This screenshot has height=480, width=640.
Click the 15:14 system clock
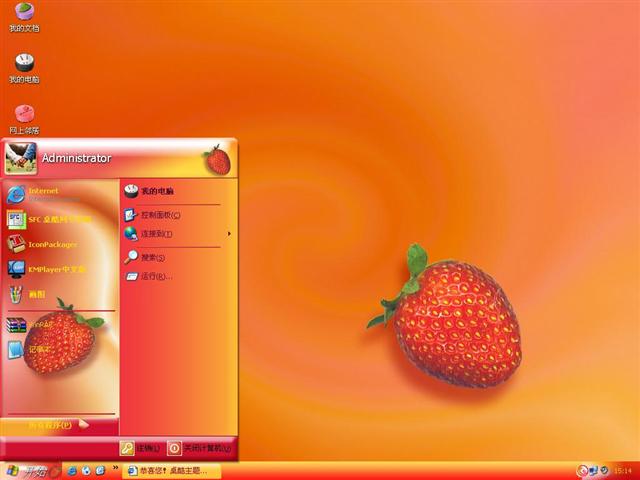pyautogui.click(x=622, y=471)
